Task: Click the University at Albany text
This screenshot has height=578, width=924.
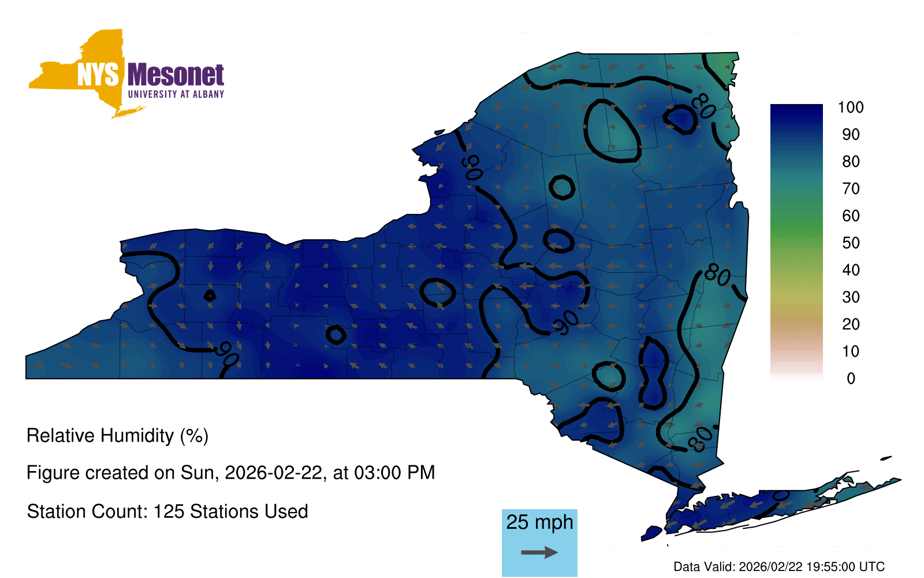Action: pyautogui.click(x=176, y=94)
